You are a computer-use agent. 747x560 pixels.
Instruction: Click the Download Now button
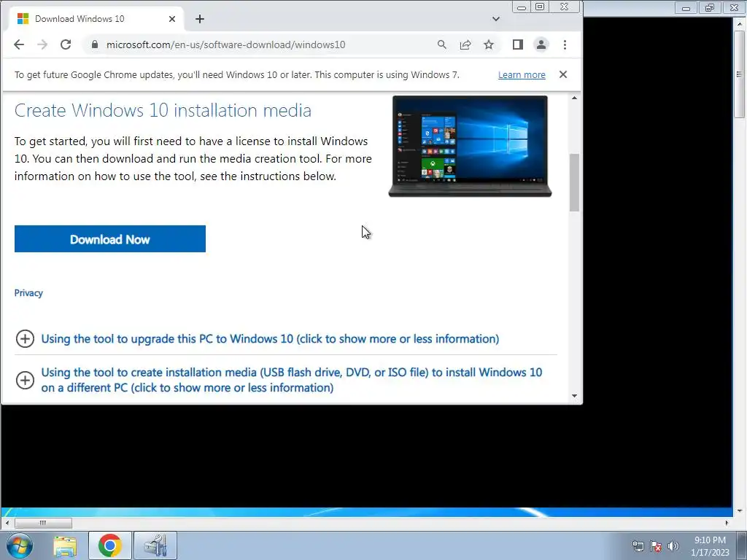pos(110,239)
